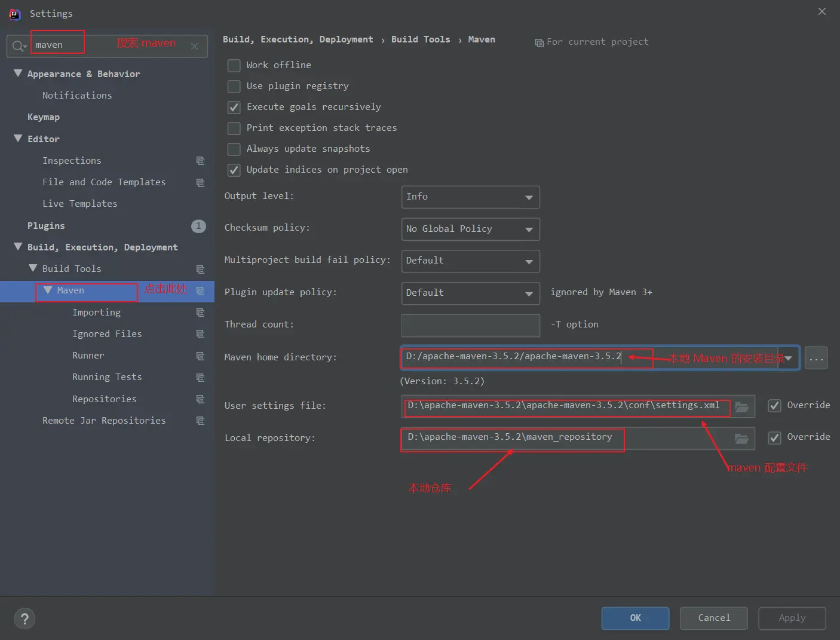This screenshot has height=640, width=840.
Task: Click the Apply button
Action: (x=792, y=618)
